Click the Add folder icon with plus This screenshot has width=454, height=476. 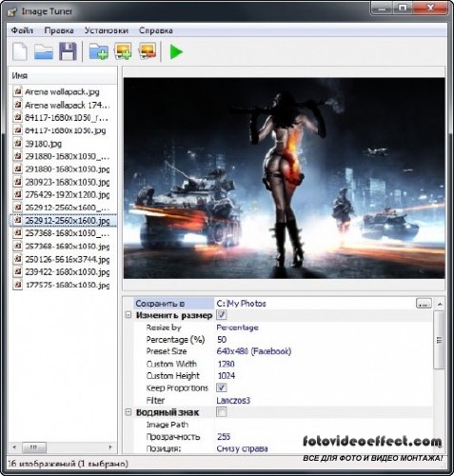98,51
